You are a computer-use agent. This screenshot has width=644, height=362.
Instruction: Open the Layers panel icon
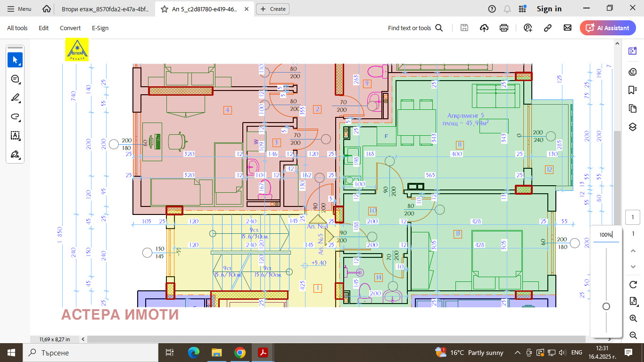click(633, 127)
